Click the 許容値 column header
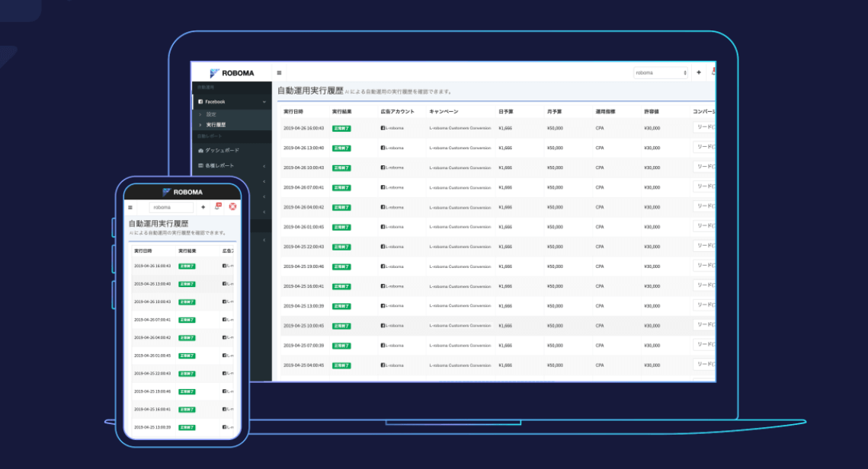Image resolution: width=868 pixels, height=469 pixels. pos(652,112)
